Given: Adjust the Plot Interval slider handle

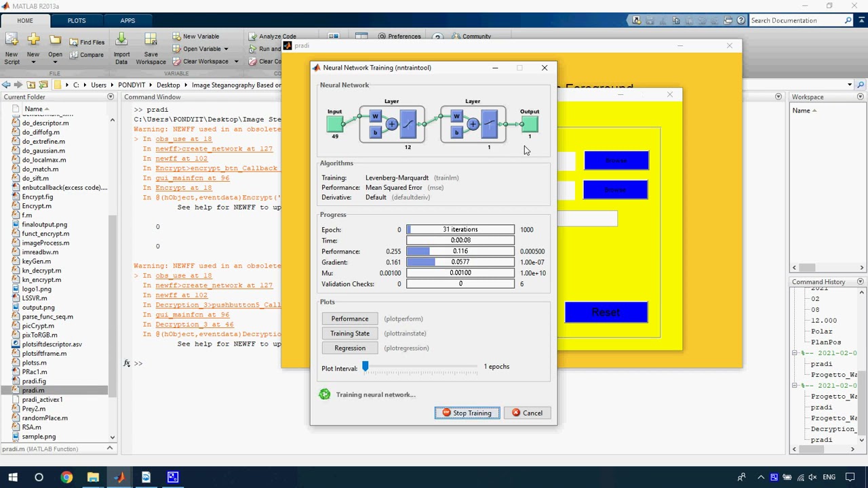Looking at the screenshot, I should 366,367.
